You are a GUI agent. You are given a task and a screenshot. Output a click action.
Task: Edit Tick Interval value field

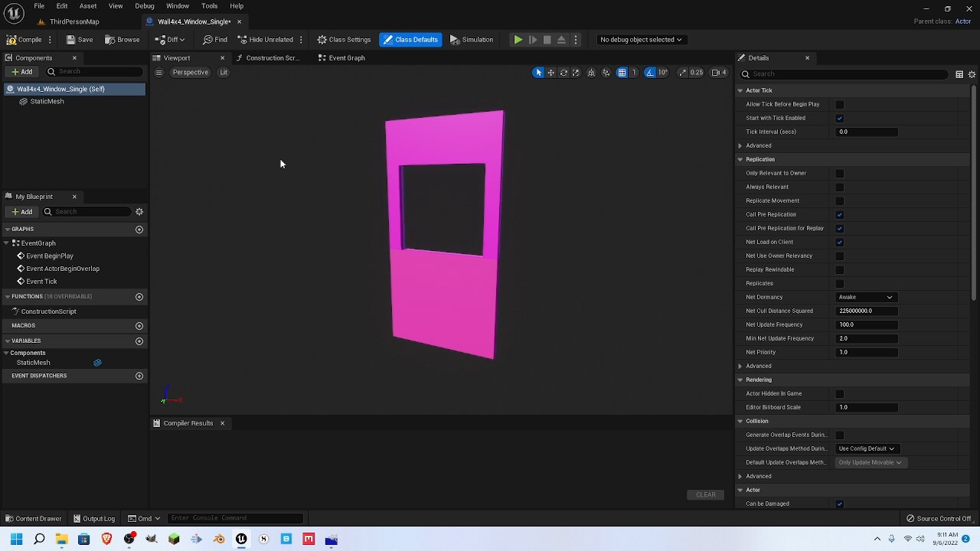pos(867,132)
